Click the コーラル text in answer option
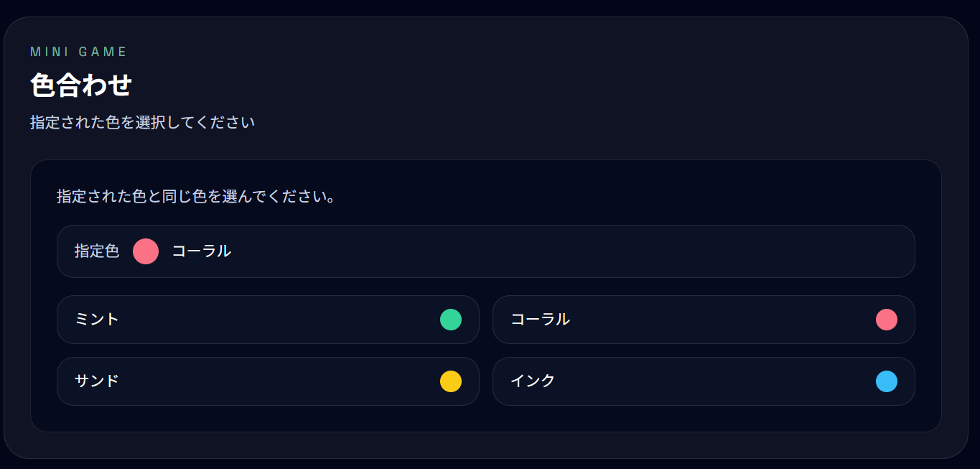The width and height of the screenshot is (980, 469). pyautogui.click(x=540, y=320)
